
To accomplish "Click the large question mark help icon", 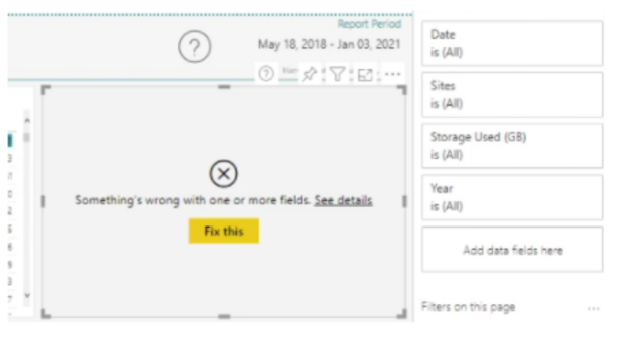I will tap(195, 46).
